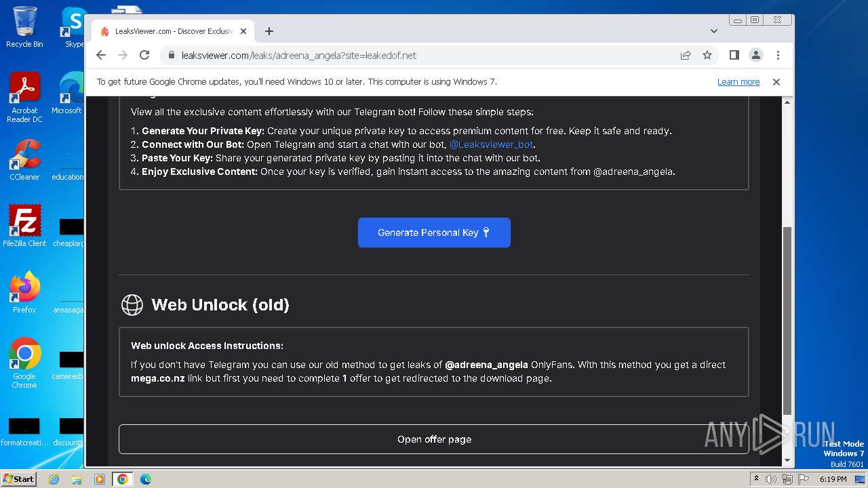Open the Chrome side panel

click(734, 55)
